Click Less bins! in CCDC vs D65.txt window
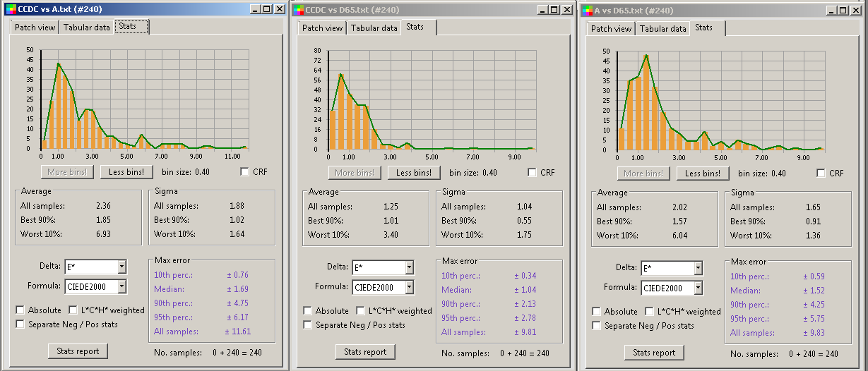Screen dimensions: 868x371 point(414,172)
